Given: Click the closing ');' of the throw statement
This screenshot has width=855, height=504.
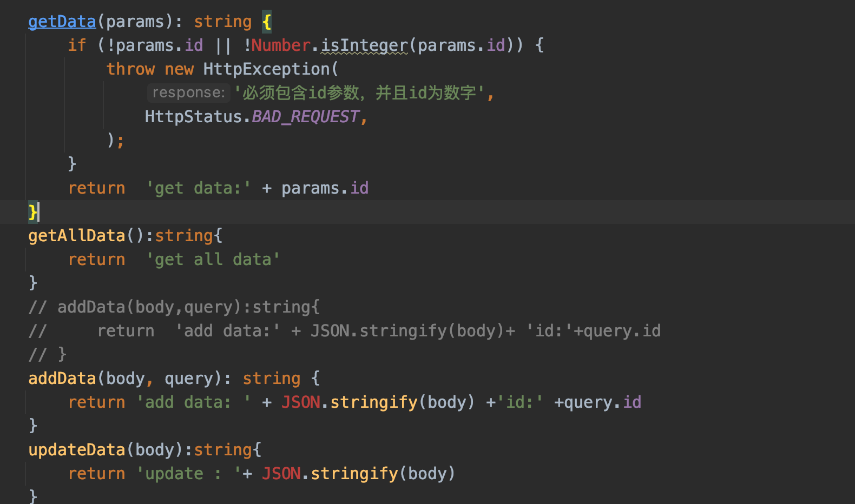Looking at the screenshot, I should tap(116, 141).
